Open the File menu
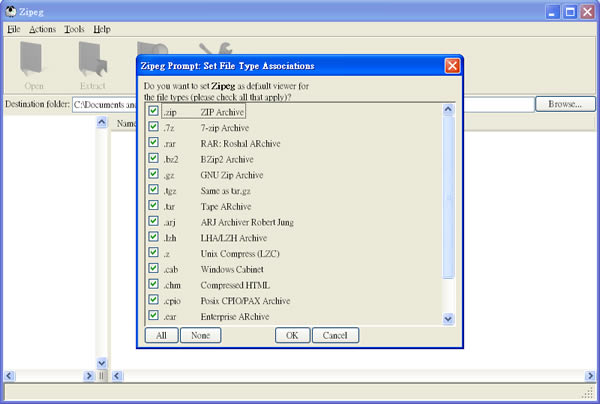The image size is (600, 404). tap(13, 29)
